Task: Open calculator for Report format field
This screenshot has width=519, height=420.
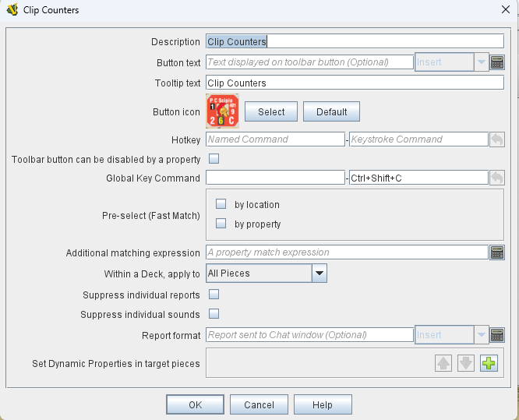Action: [497, 335]
